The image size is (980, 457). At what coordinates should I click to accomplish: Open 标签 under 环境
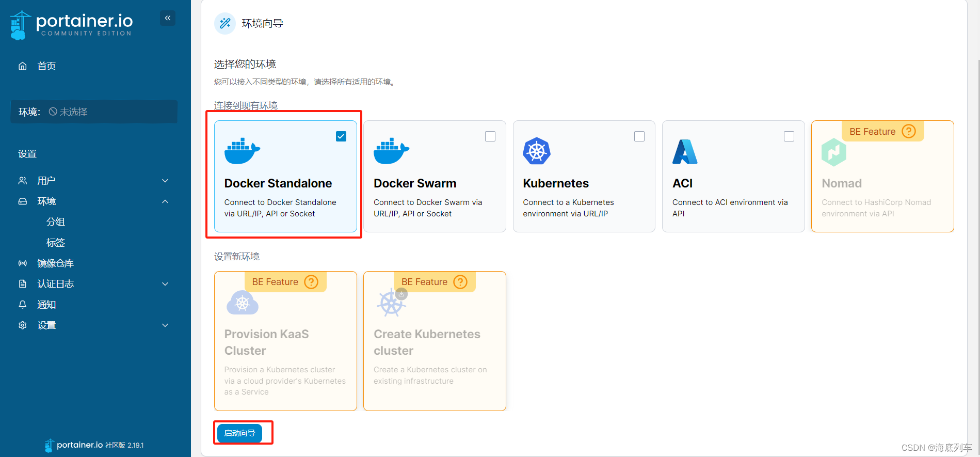[56, 243]
